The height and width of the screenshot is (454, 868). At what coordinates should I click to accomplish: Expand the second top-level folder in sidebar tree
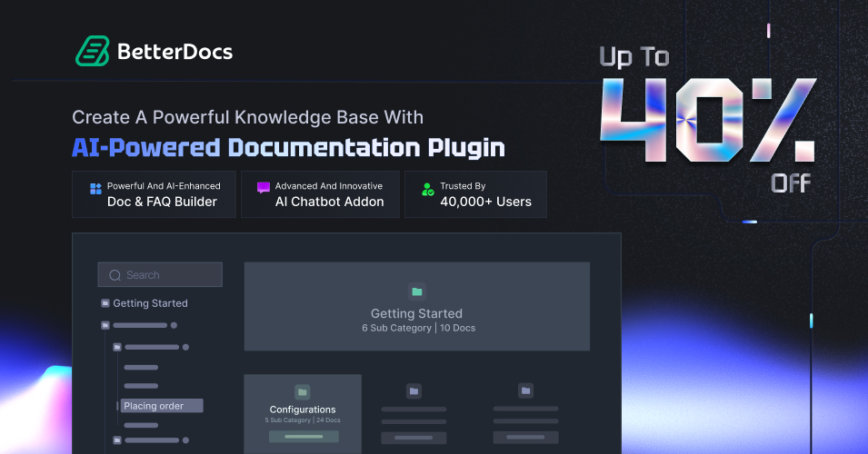pos(105,325)
